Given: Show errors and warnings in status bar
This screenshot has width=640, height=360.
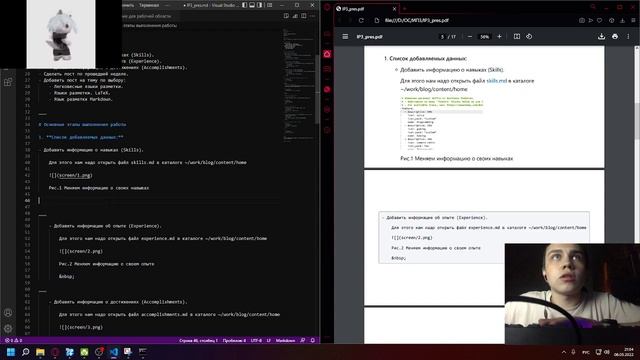Looking at the screenshot, I should tap(13, 340).
